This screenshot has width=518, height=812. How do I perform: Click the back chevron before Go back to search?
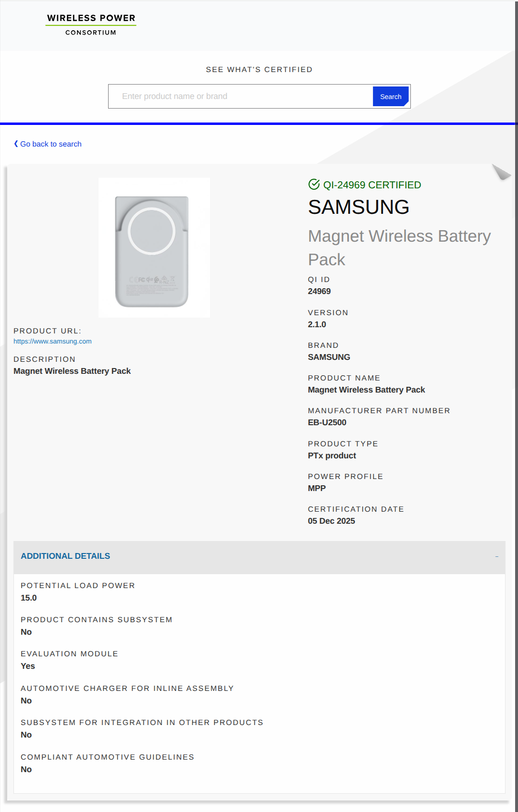click(16, 143)
